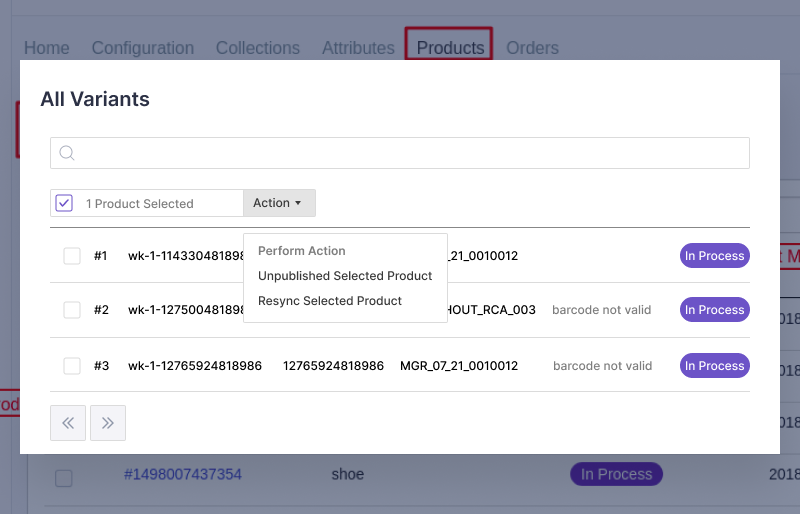The width and height of the screenshot is (800, 514).
Task: Go to next page with double-right arrow
Action: click(108, 423)
